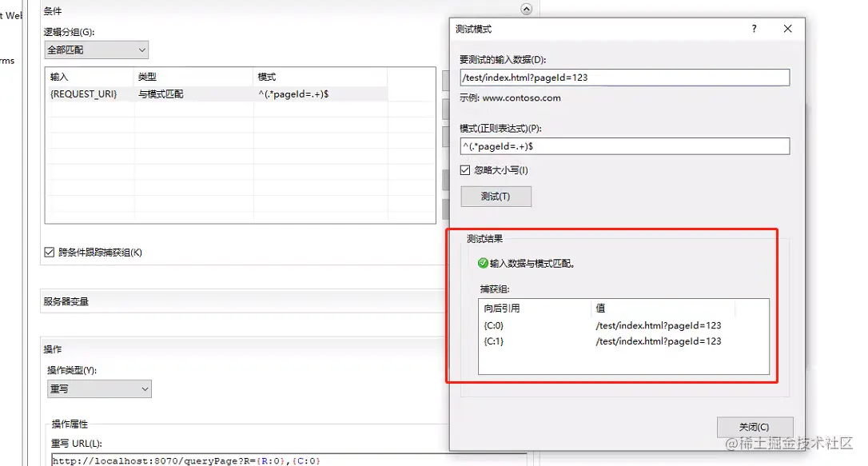Click the value of {C:1} capture group
868x466 pixels.
coord(659,341)
